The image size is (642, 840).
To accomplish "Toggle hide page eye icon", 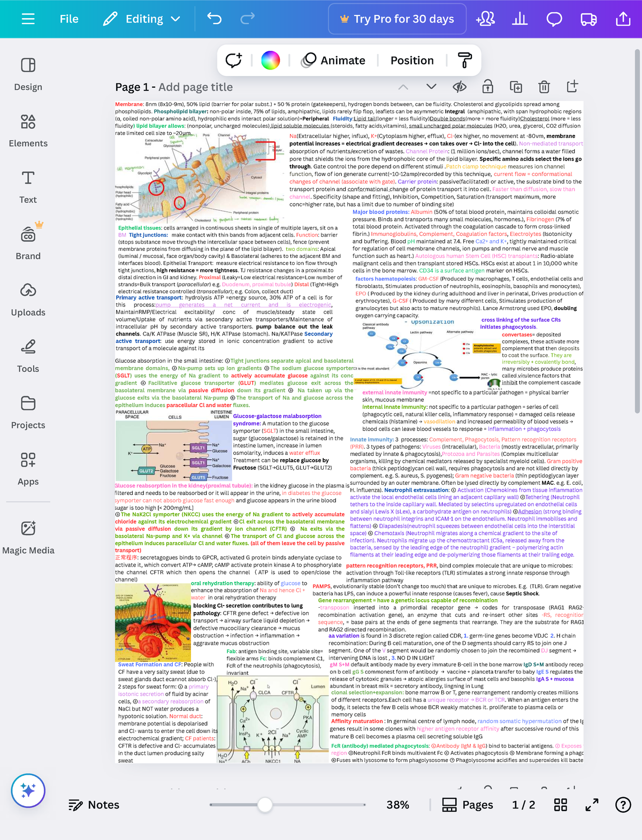I will pyautogui.click(x=460, y=87).
